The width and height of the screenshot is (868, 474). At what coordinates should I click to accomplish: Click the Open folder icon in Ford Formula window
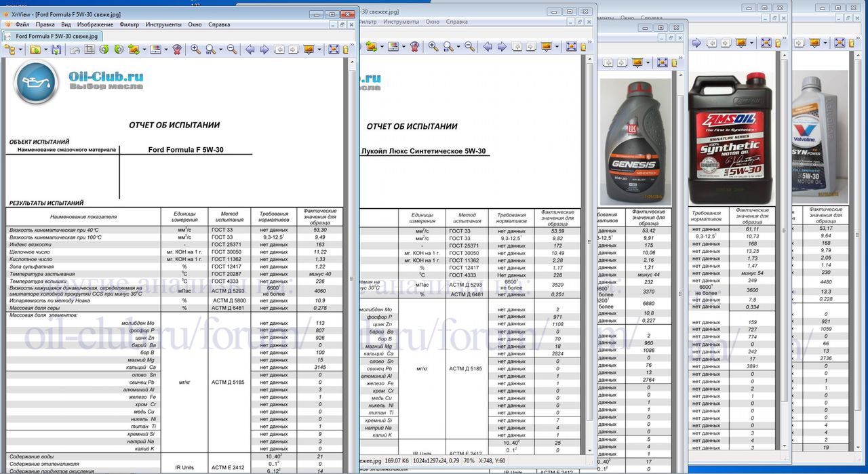[x=35, y=50]
